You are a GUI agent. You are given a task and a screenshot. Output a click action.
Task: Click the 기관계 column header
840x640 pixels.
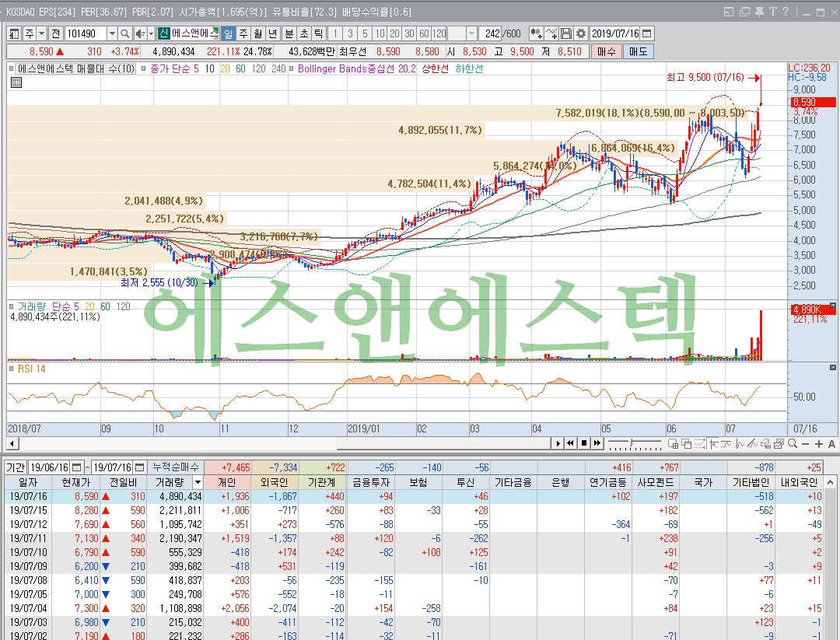[x=321, y=483]
